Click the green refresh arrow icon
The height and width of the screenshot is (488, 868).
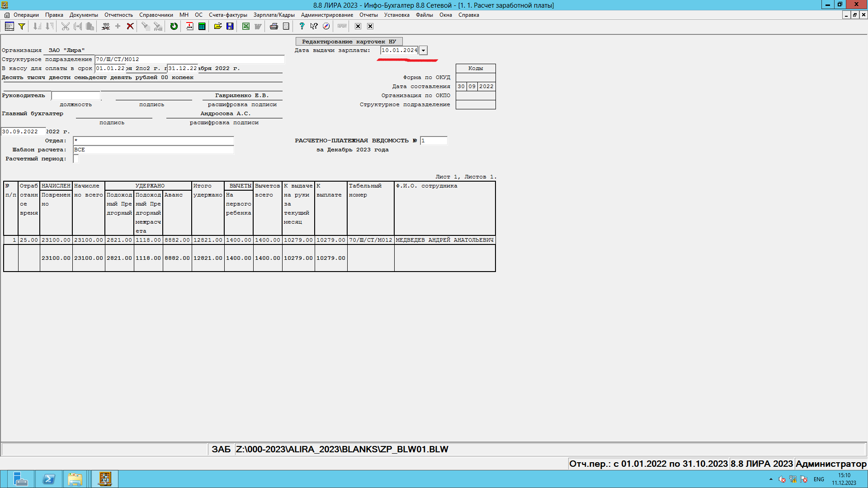[174, 26]
